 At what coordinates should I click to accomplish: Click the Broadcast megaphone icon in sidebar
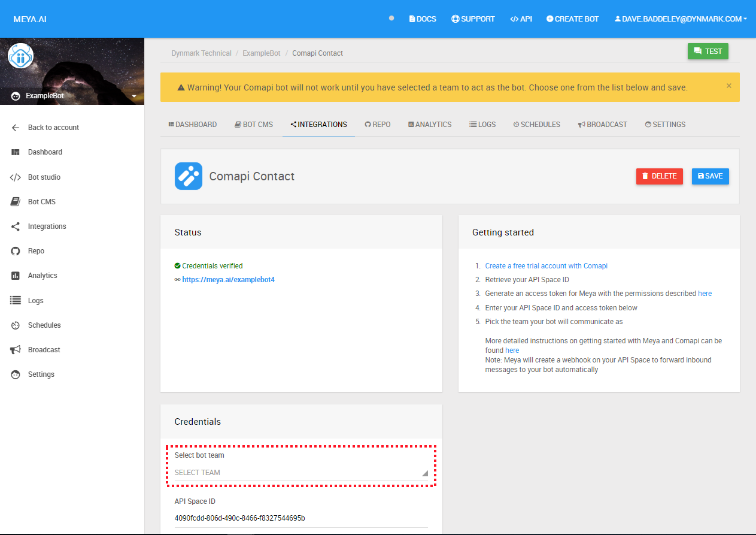[x=16, y=350]
